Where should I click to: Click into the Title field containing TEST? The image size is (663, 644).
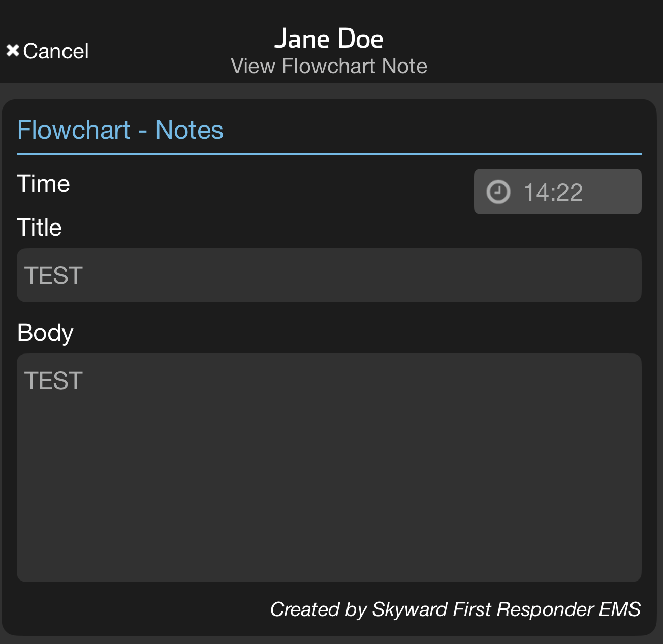point(328,275)
